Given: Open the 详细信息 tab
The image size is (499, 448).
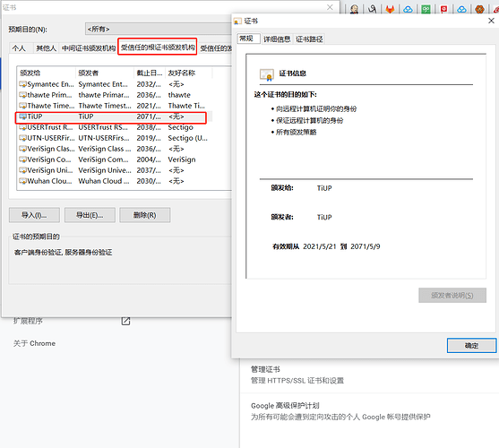Looking at the screenshot, I should click(277, 39).
